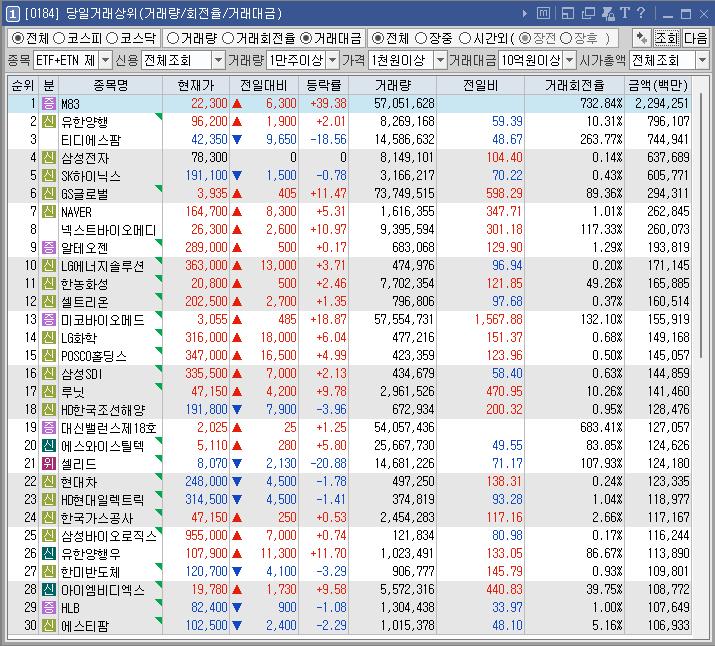This screenshot has height=646, width=715.
Task: Click 삼성바이오로직스 price 955,000
Action: point(206,536)
